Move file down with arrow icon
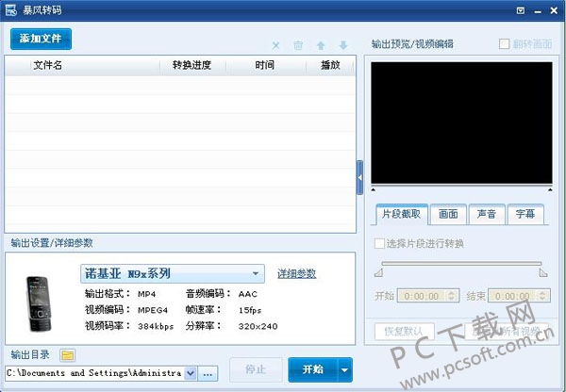 pyautogui.click(x=343, y=45)
